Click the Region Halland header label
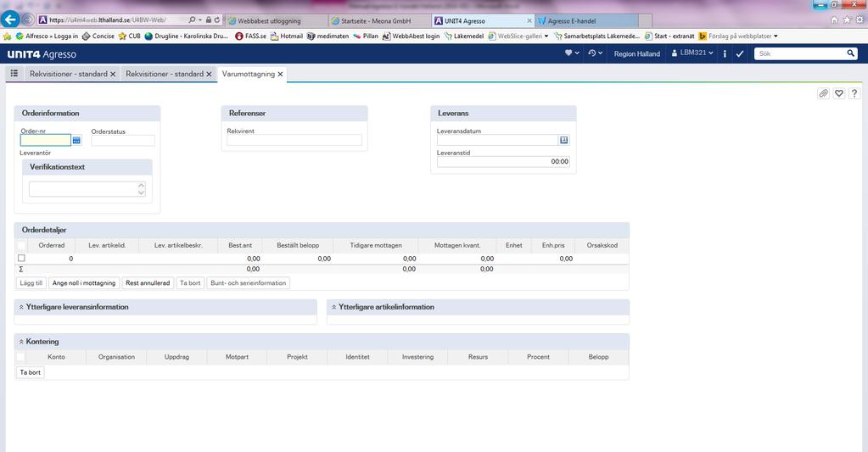The image size is (868, 452). point(636,53)
